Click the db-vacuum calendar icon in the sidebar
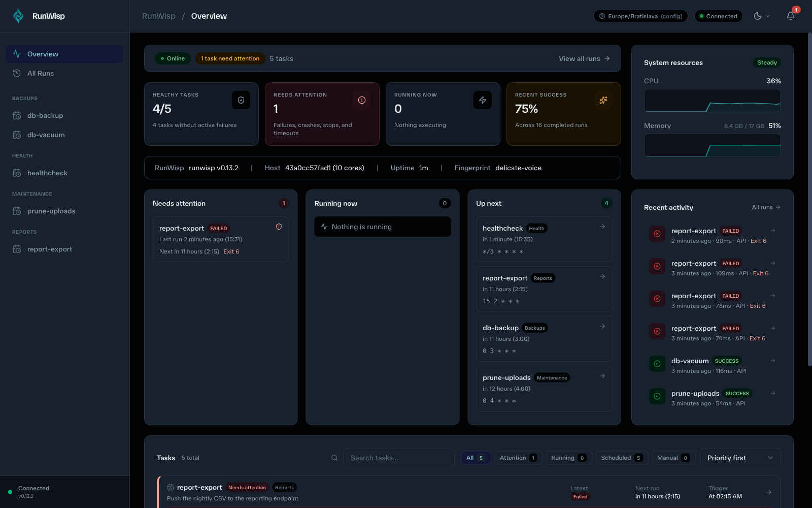Viewport: 812px width, 508px height. coord(17,135)
